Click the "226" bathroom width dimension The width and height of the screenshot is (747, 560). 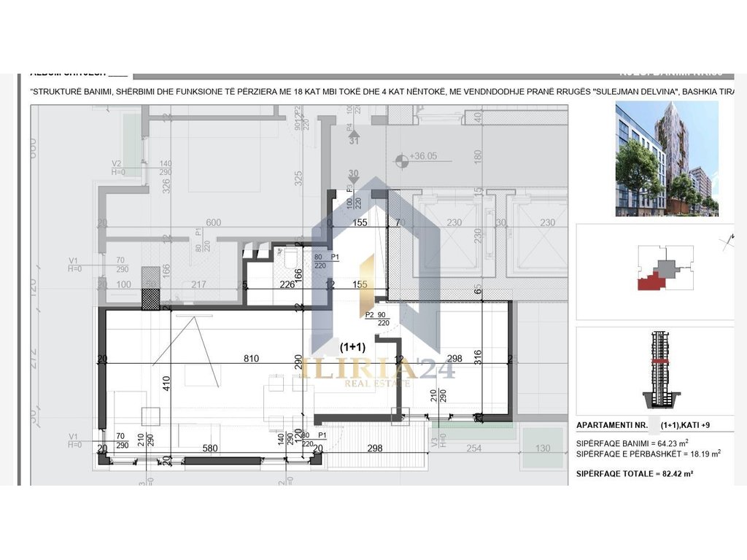(287, 284)
